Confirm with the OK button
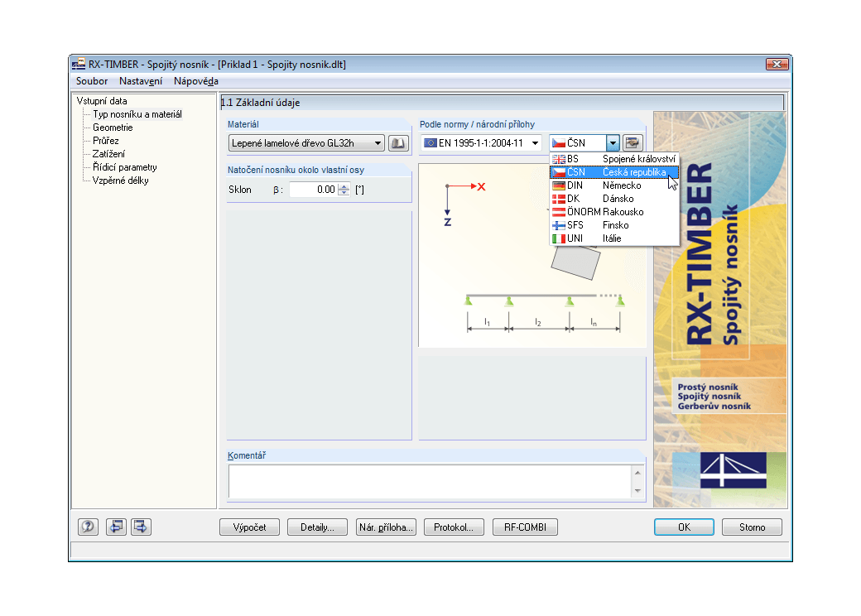Screen dimensions: 861x616 pos(684,527)
